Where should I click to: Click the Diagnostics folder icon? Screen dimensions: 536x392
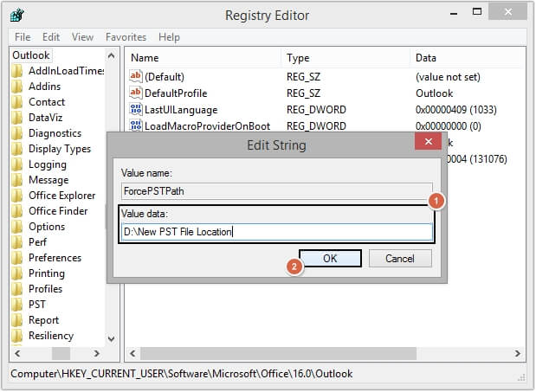click(16, 133)
